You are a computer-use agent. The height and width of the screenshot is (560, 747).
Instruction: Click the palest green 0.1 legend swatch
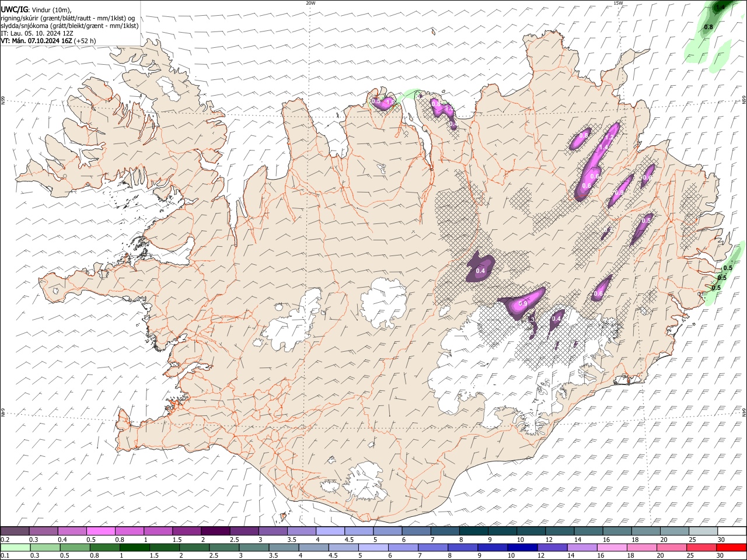click(x=15, y=547)
